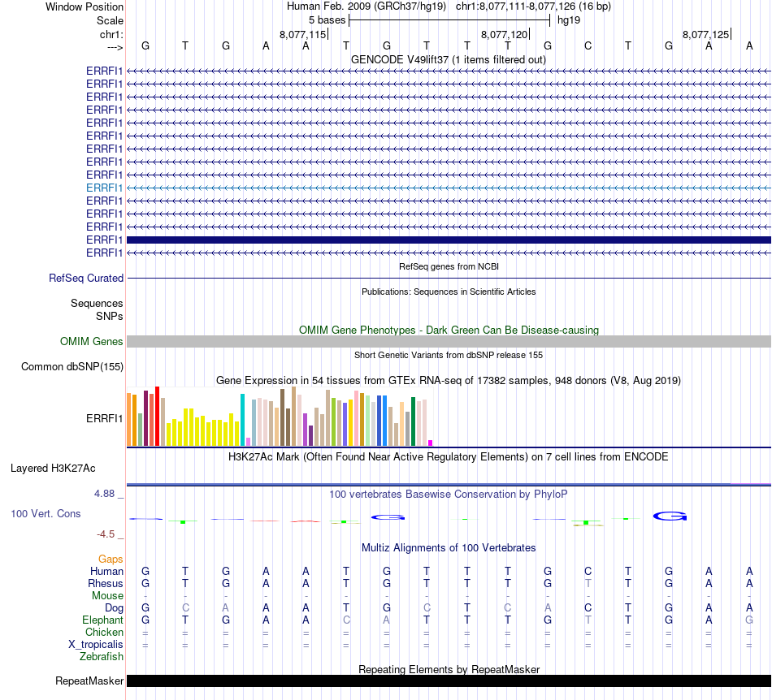Click the 100 Vert. Cons label
The image size is (772, 700).
(x=46, y=513)
